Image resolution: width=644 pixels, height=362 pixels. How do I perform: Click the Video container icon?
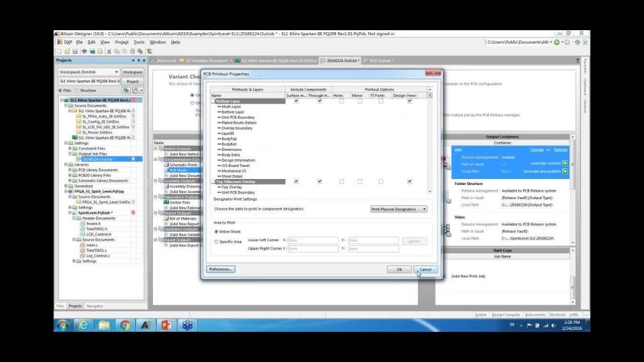447,229
